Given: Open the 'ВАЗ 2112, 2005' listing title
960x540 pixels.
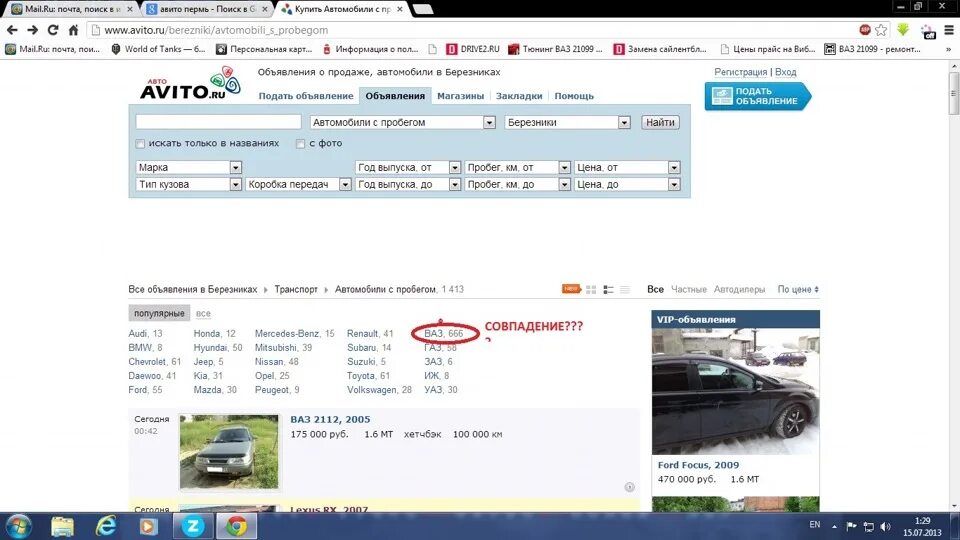Looking at the screenshot, I should click(x=330, y=419).
